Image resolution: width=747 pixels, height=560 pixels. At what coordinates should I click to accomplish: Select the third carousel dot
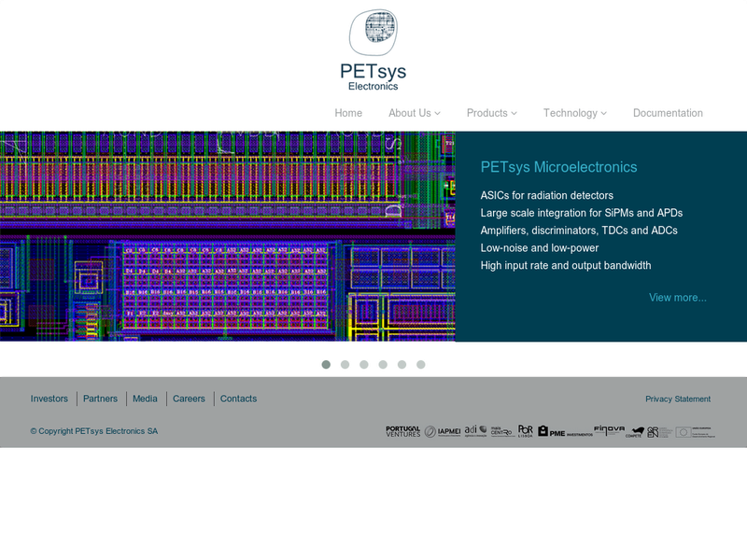364,364
